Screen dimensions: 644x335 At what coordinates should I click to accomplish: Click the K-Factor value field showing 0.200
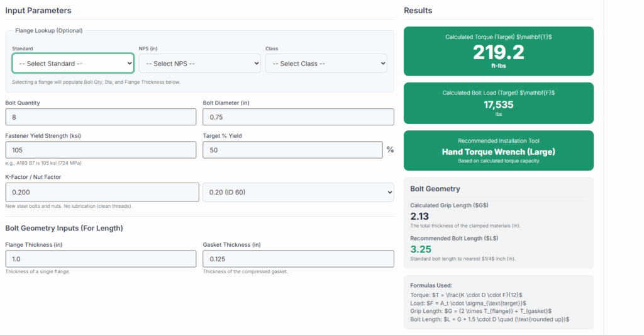pyautogui.click(x=102, y=192)
